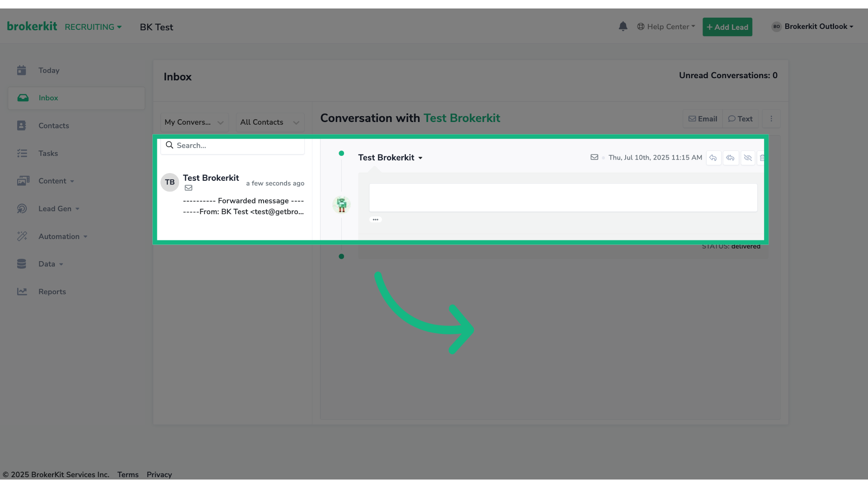Click the envelope icon under Test Brokerkit

pos(189,188)
